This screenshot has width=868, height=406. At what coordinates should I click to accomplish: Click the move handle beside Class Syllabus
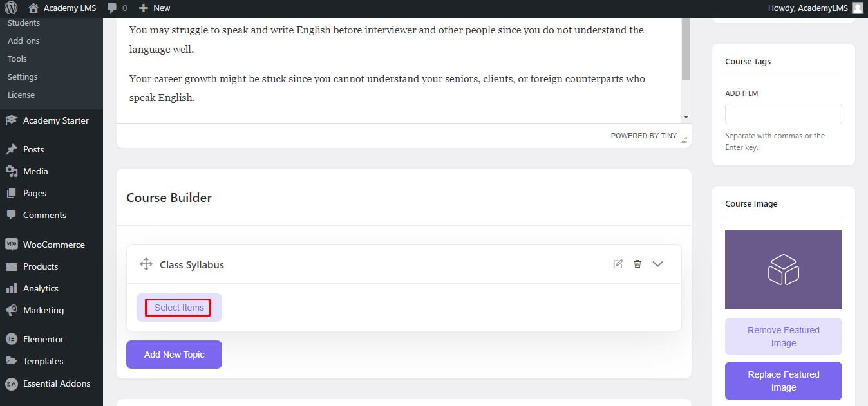[x=146, y=264]
